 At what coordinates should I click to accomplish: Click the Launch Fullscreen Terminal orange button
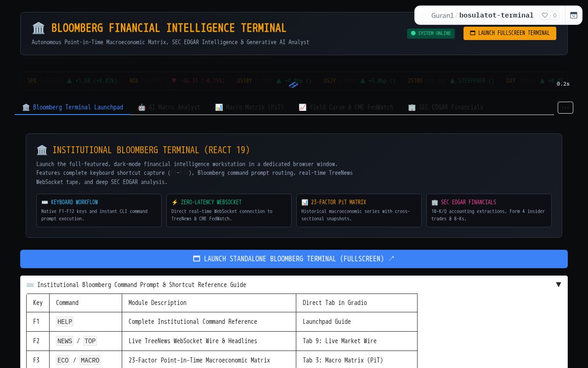tap(510, 33)
